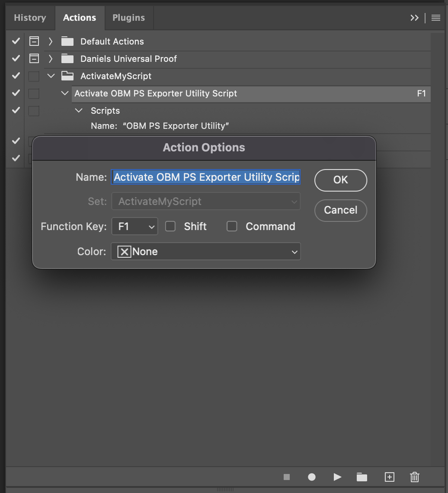Click the collapse panel double-arrow icon

[414, 18]
